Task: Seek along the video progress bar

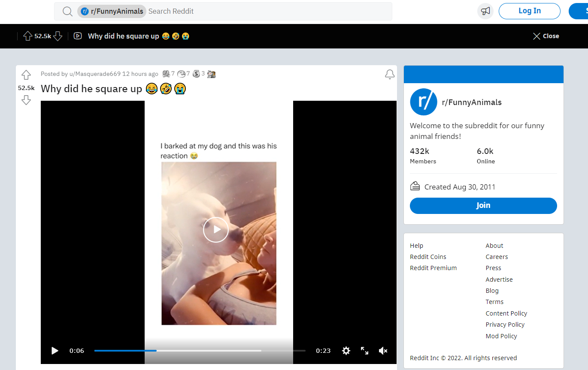Action: pos(200,351)
